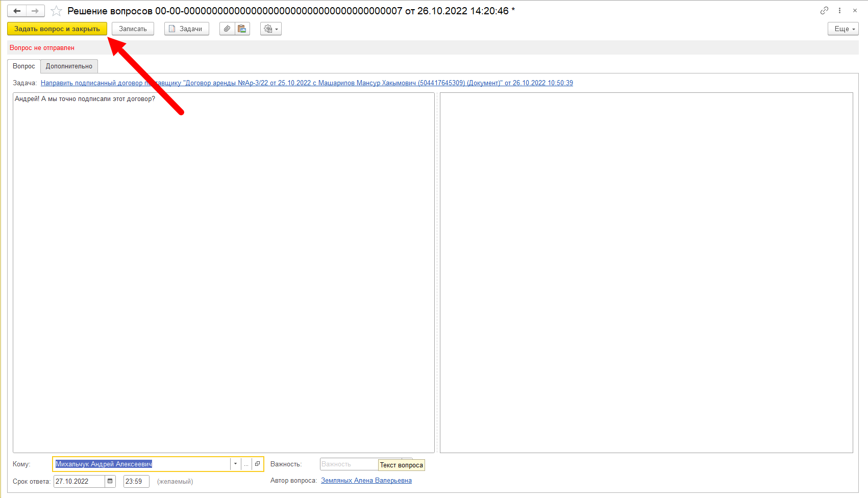Open the calendar picker for the answer date
The height and width of the screenshot is (498, 868).
pos(110,481)
